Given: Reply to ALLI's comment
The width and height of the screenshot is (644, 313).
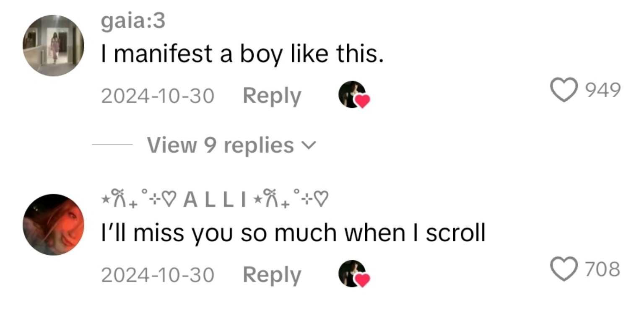Looking at the screenshot, I should 273,274.
